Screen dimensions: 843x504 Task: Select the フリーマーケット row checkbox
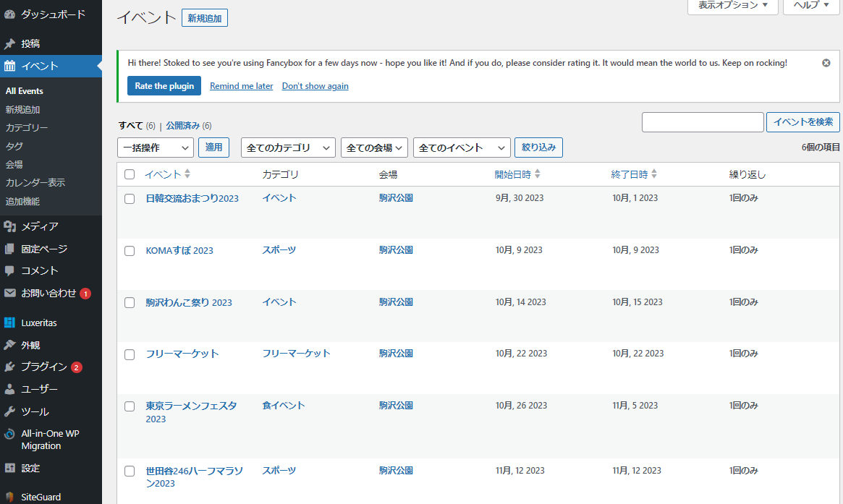[130, 354]
